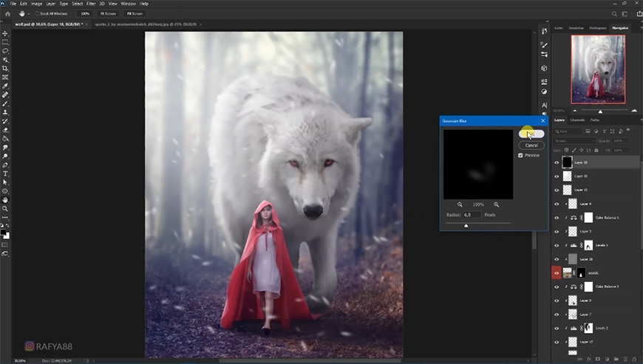Click the Fit Screen button
Image resolution: width=643 pixels, height=364 pixels.
(108, 13)
